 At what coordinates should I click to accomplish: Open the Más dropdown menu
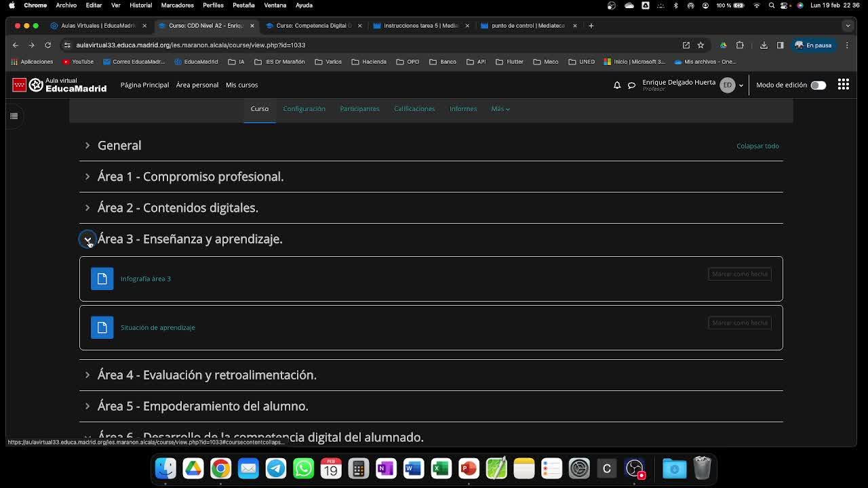coord(500,109)
